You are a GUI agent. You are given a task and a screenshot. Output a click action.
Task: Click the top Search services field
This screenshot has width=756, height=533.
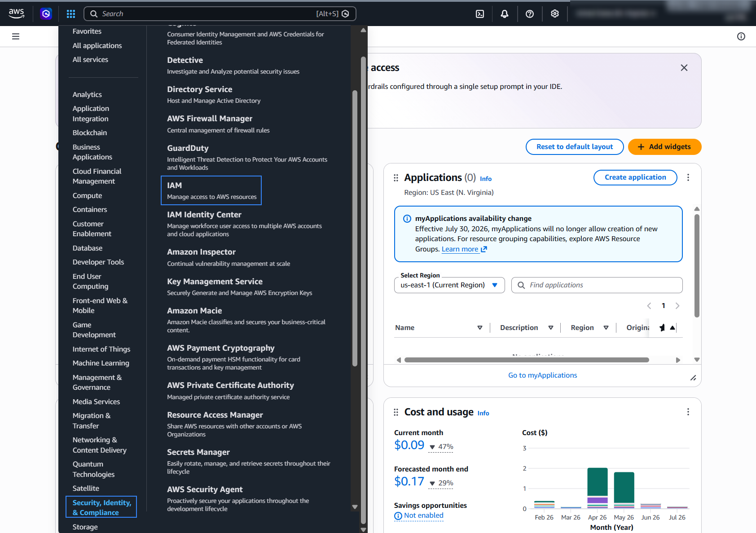click(220, 14)
